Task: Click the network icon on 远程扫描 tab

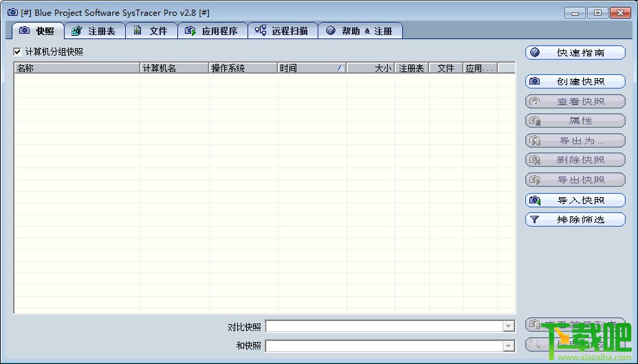Action: coord(261,30)
